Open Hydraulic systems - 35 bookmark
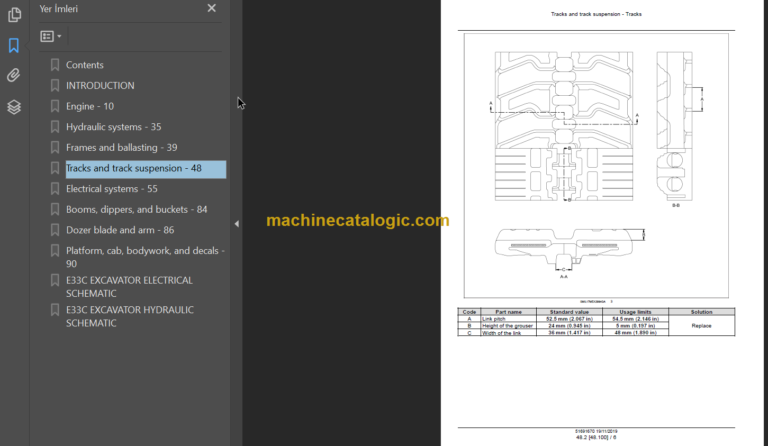This screenshot has width=768, height=446. pyautogui.click(x=114, y=127)
